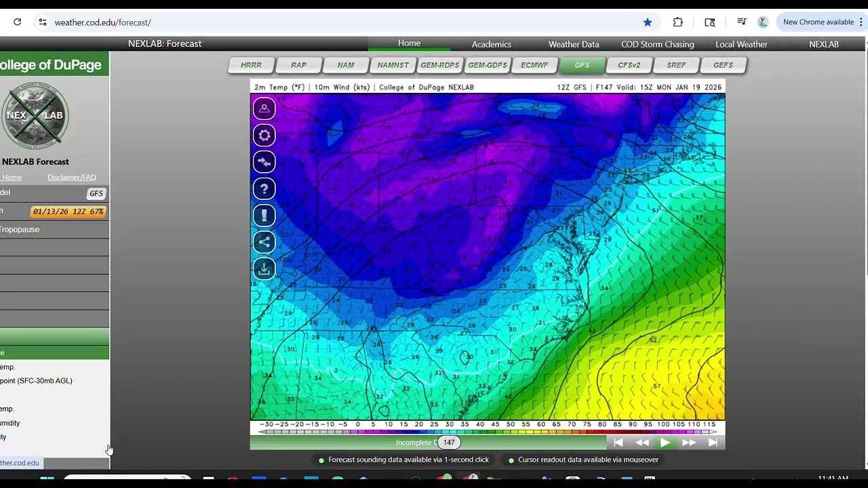This screenshot has height=488, width=868.
Task: Click the Tropopause sidebar row
Action: click(x=54, y=230)
